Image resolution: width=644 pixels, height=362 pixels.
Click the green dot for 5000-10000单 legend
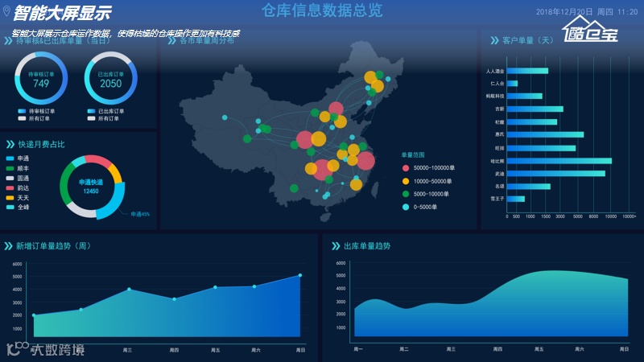[x=406, y=194]
